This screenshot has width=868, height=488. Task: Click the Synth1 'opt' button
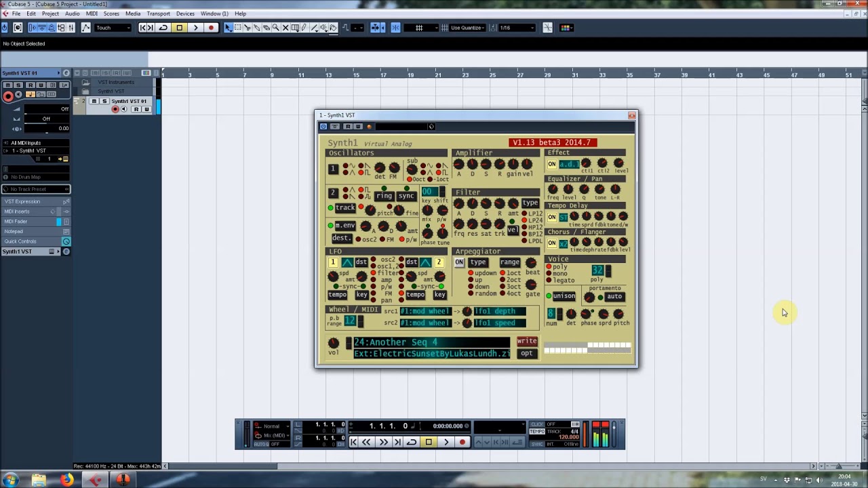527,353
